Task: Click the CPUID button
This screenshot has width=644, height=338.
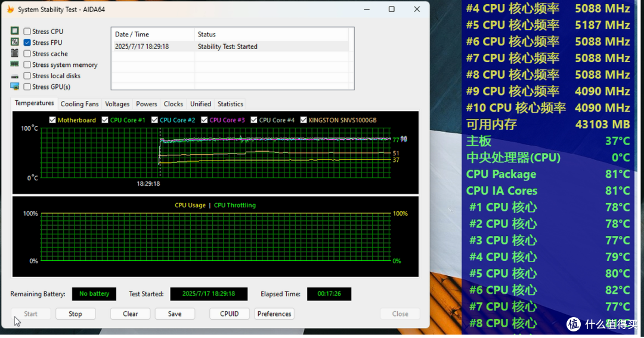Action: [229, 314]
